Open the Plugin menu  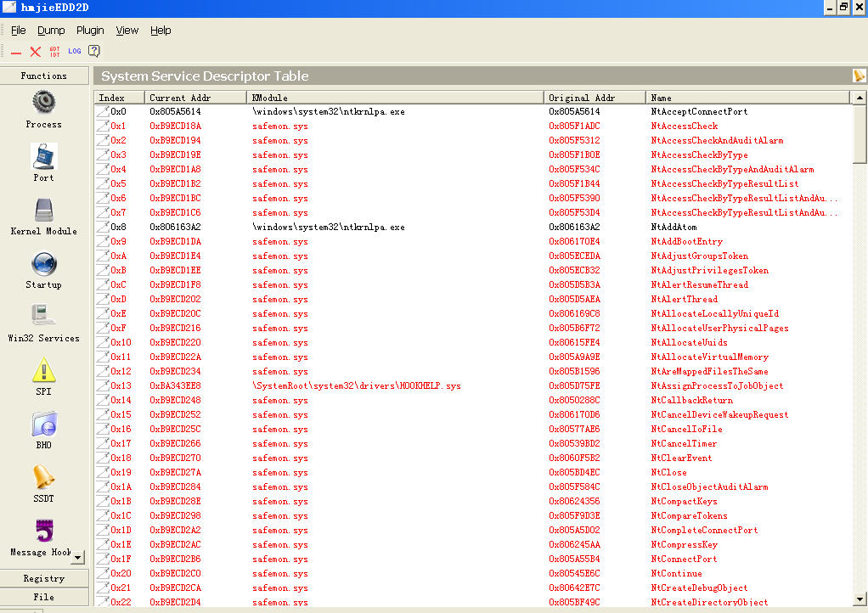(x=90, y=31)
